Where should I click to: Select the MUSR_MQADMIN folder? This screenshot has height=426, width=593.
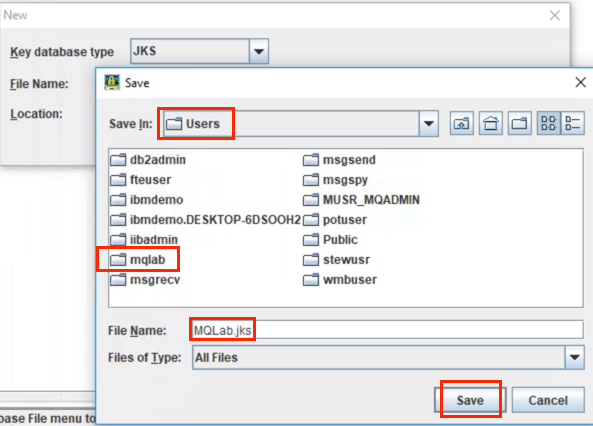pyautogui.click(x=361, y=199)
